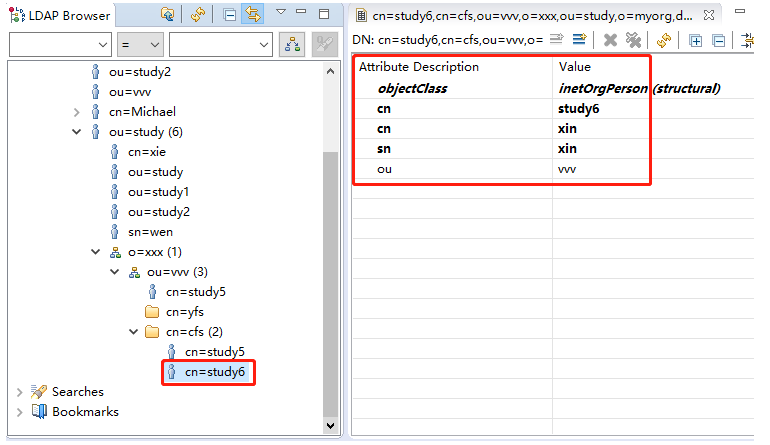
Task: Click Delete Value icon in entry editor
Action: [609, 40]
